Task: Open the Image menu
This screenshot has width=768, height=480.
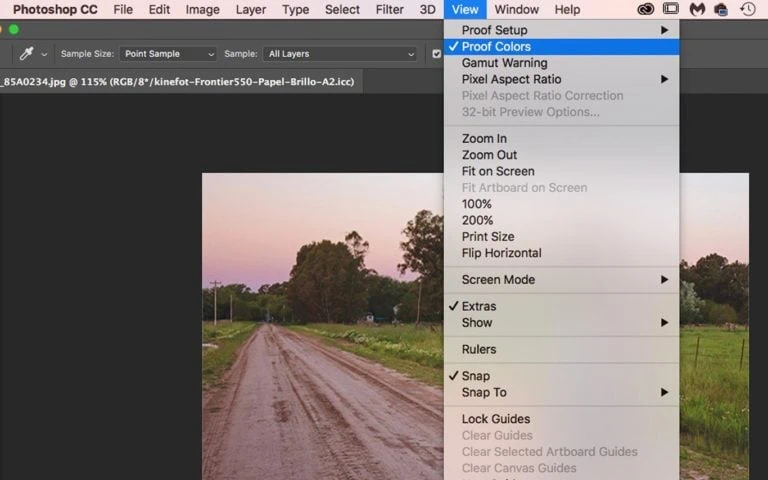Action: coord(202,9)
